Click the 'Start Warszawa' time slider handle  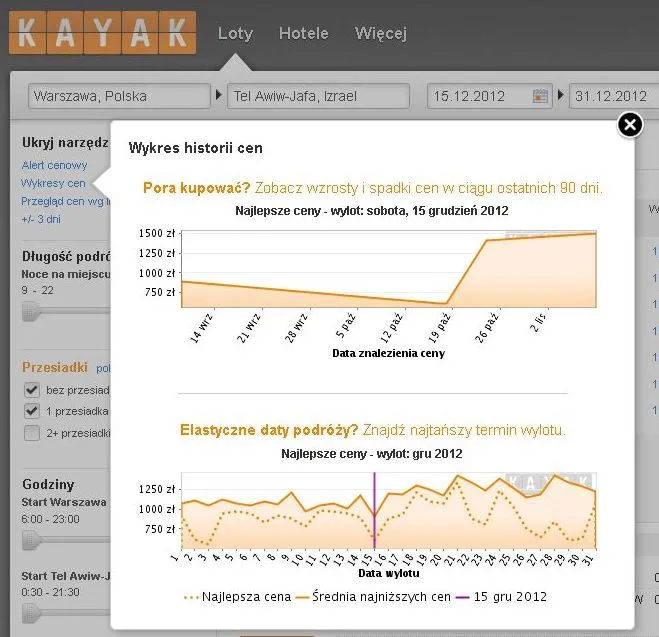point(32,540)
